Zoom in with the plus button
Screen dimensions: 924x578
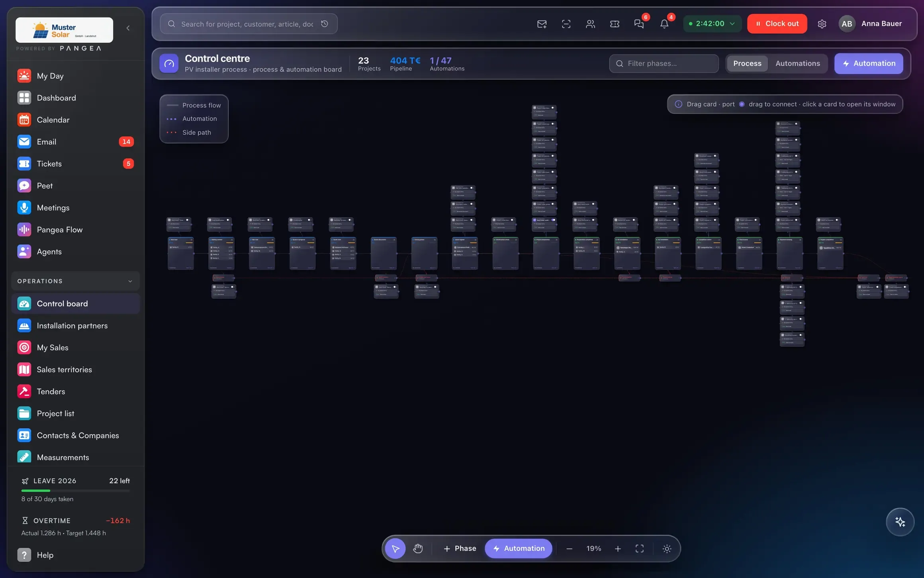tap(618, 549)
